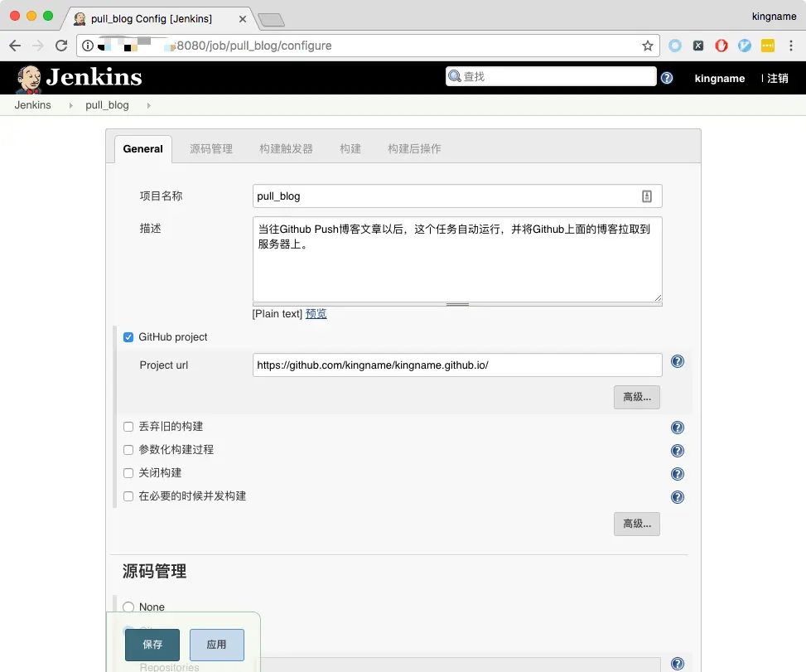This screenshot has height=672, width=806.
Task: Expand breadcrumb arrow after Jenkins
Action: tap(71, 105)
